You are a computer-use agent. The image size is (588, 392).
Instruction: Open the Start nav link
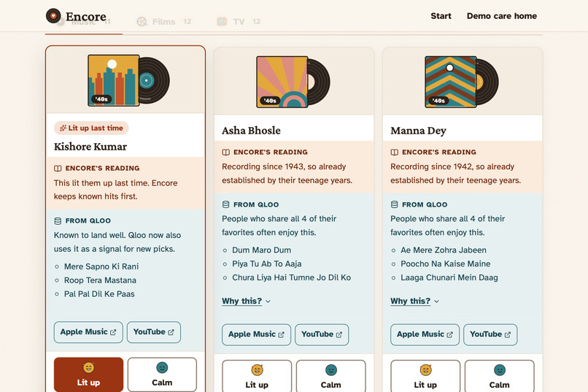point(441,16)
